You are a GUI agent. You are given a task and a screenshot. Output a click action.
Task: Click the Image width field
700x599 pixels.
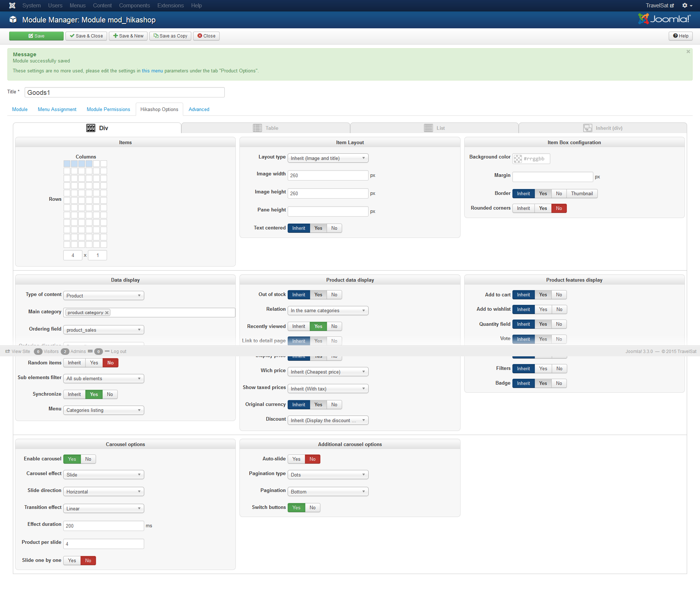[x=328, y=175]
